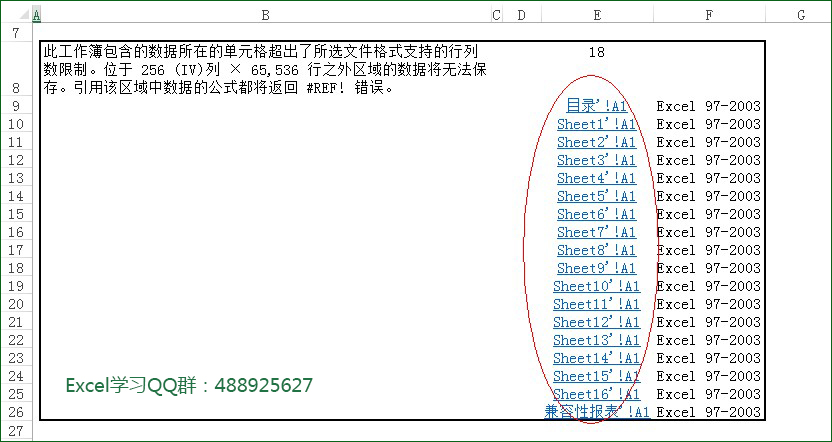Click the cell containing 18

(597, 70)
